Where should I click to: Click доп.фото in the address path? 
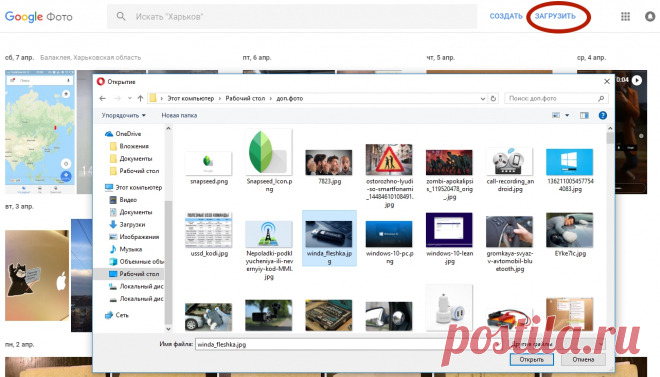[290, 98]
